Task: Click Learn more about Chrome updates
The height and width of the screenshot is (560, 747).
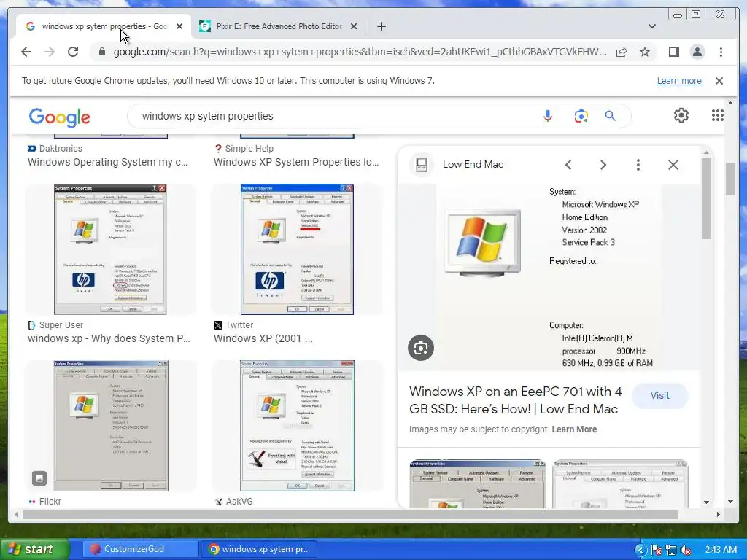Action: pyautogui.click(x=679, y=81)
